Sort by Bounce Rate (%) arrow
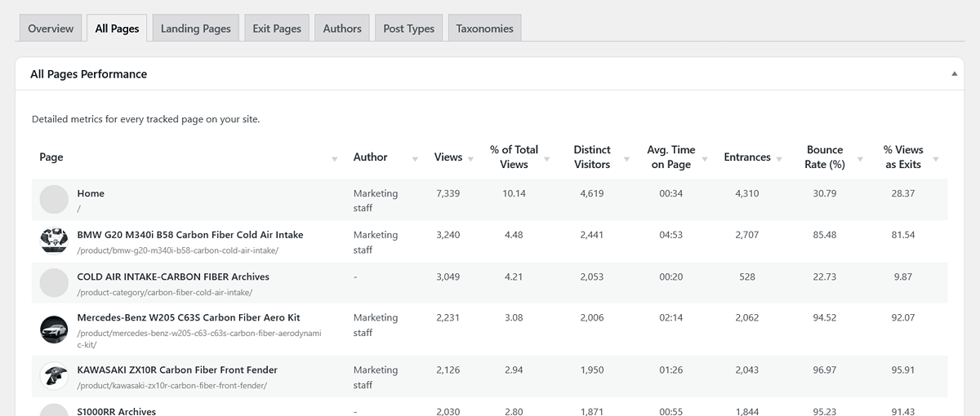The height and width of the screenshot is (416, 980). [861, 158]
